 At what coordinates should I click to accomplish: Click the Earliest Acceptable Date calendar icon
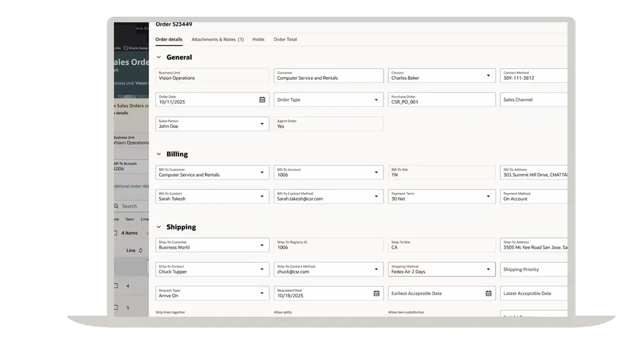[488, 293]
